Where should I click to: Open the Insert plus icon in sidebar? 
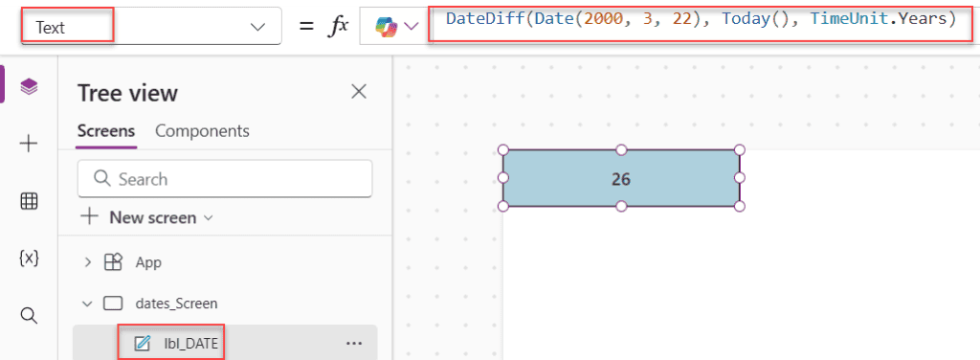pos(29,145)
